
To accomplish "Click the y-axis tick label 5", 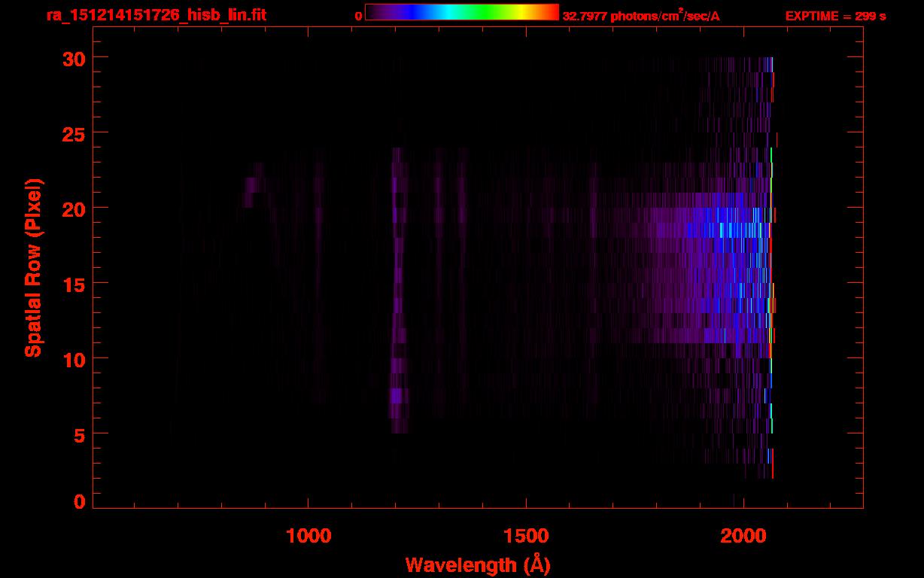I will click(x=80, y=434).
